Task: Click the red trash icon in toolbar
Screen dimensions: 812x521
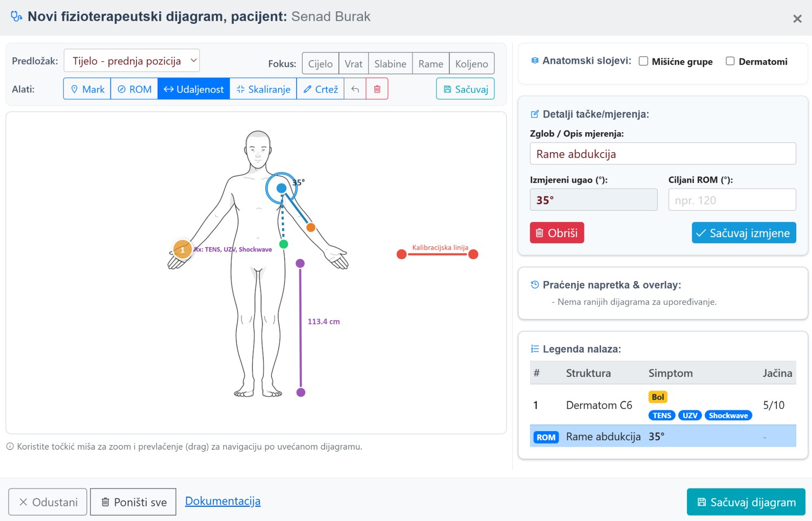Action: pyautogui.click(x=377, y=89)
